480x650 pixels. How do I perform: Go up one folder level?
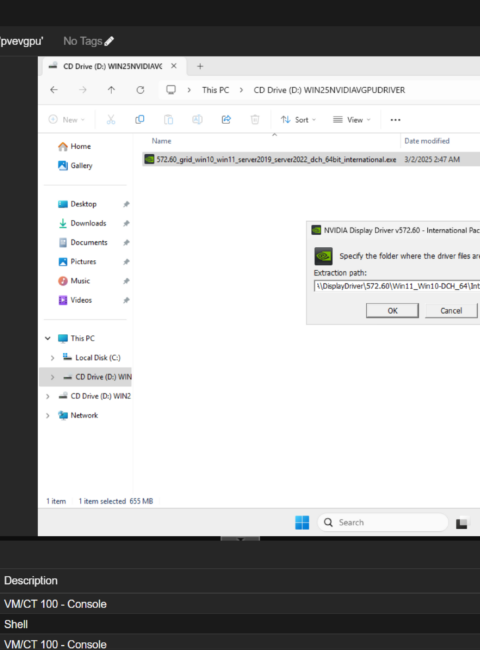[x=111, y=90]
